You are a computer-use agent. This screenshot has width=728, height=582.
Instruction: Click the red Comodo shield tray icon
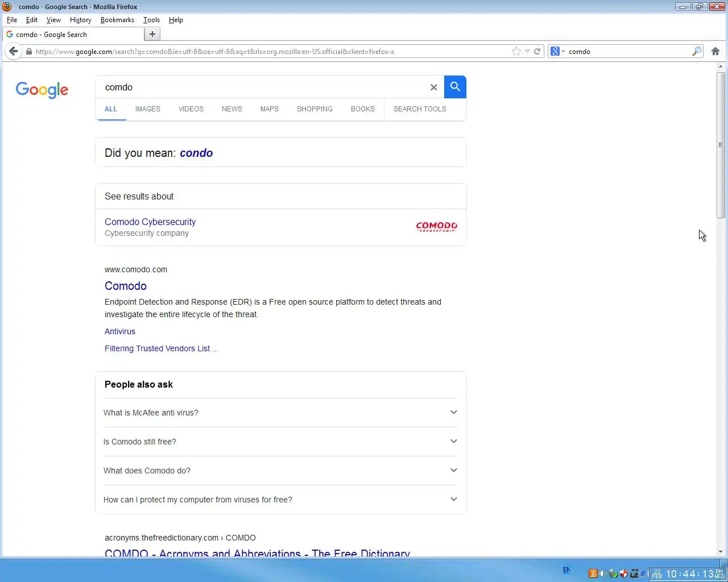[624, 573]
